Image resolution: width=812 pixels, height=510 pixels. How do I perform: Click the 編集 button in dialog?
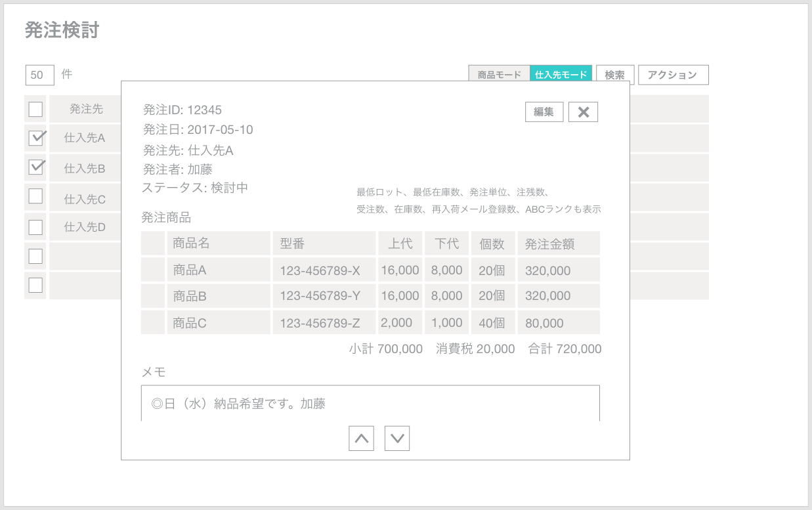(x=544, y=112)
